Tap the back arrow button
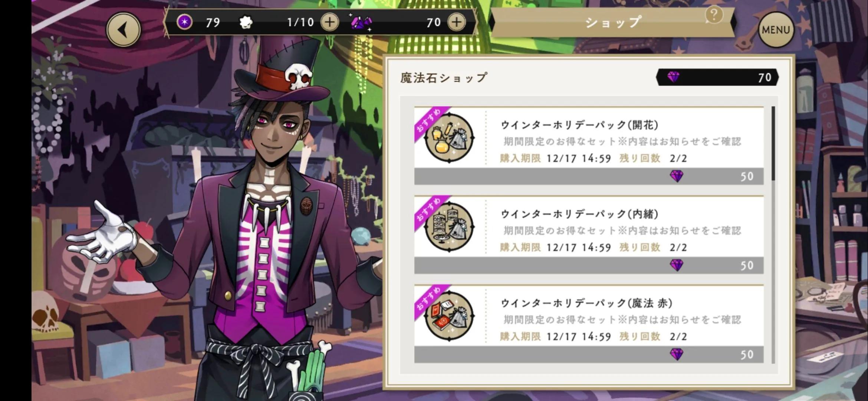This screenshot has height=401, width=868. point(124,30)
